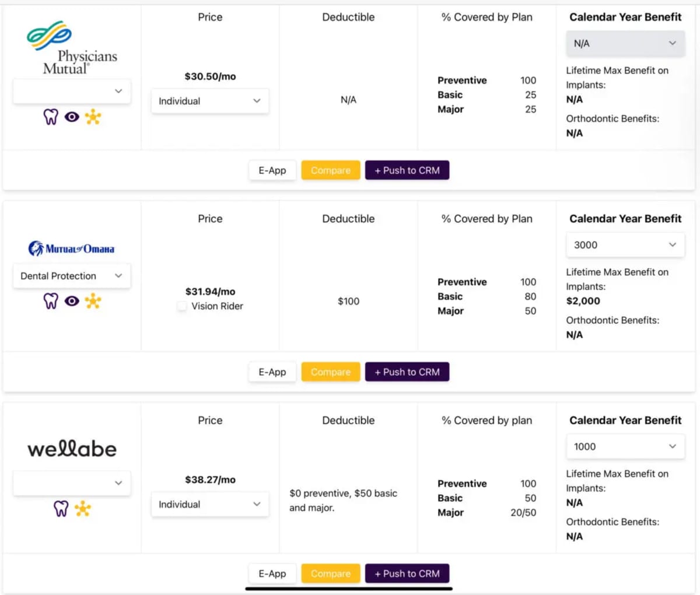Viewport: 700px width, 595px height.
Task: Click the yellow asterisk icon in Wellabe card
Action: [82, 509]
